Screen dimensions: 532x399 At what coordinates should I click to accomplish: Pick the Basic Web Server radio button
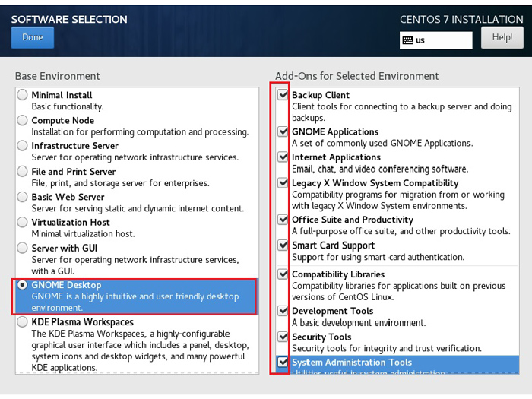click(22, 197)
